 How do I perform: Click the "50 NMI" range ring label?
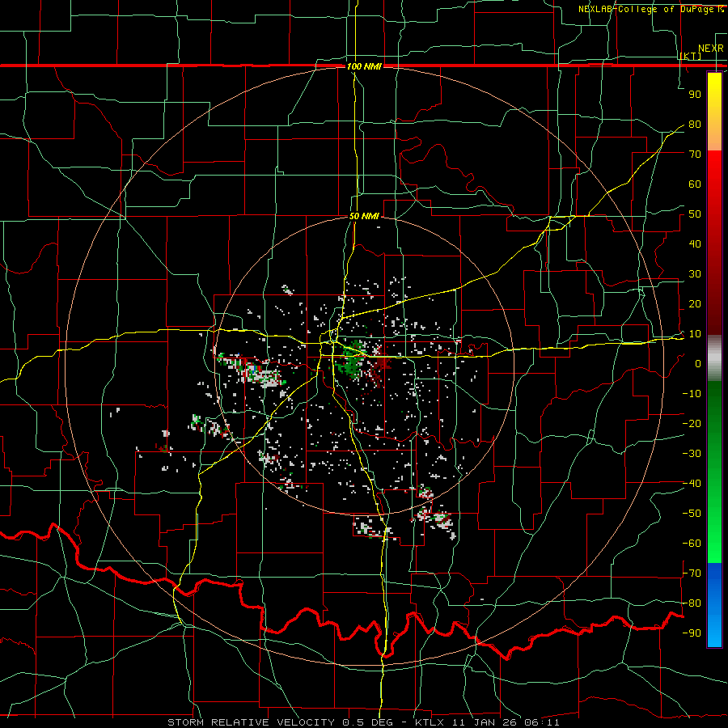coord(364,216)
